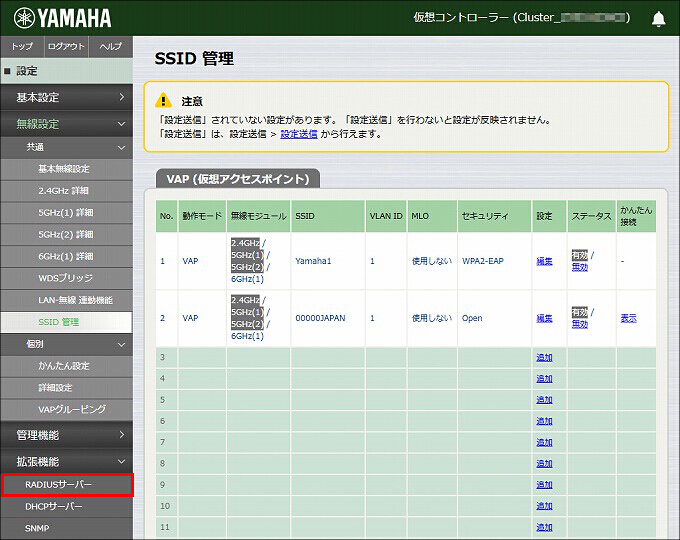This screenshot has width=680, height=540.
Task: Open 詳細設定 in sidebar
Action: (66, 388)
